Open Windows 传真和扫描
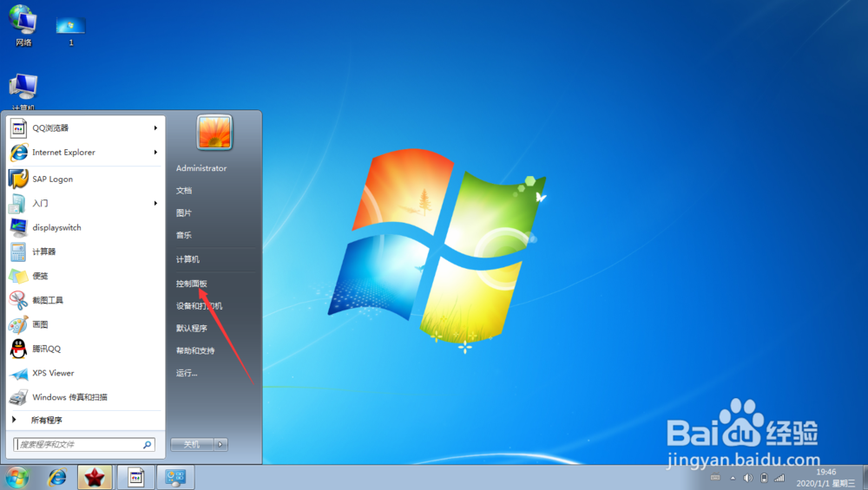The width and height of the screenshot is (868, 490). pos(85,397)
